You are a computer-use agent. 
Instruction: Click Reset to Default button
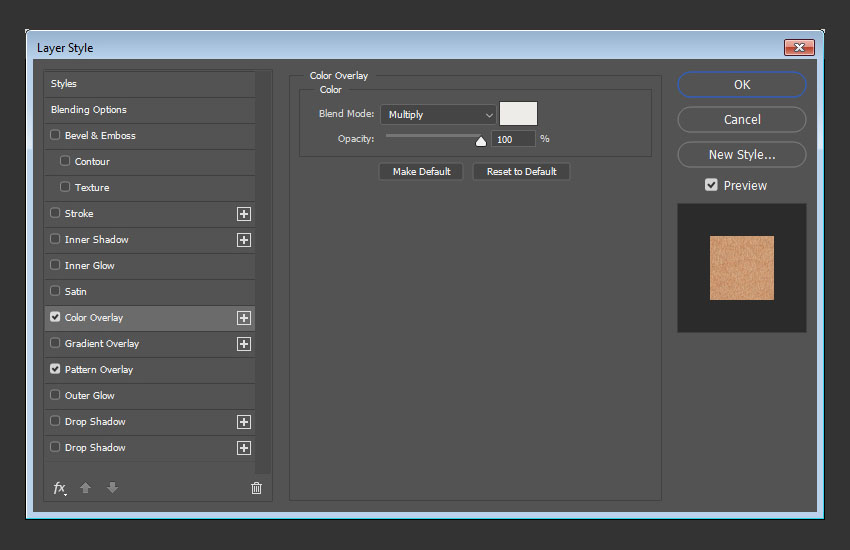point(521,172)
